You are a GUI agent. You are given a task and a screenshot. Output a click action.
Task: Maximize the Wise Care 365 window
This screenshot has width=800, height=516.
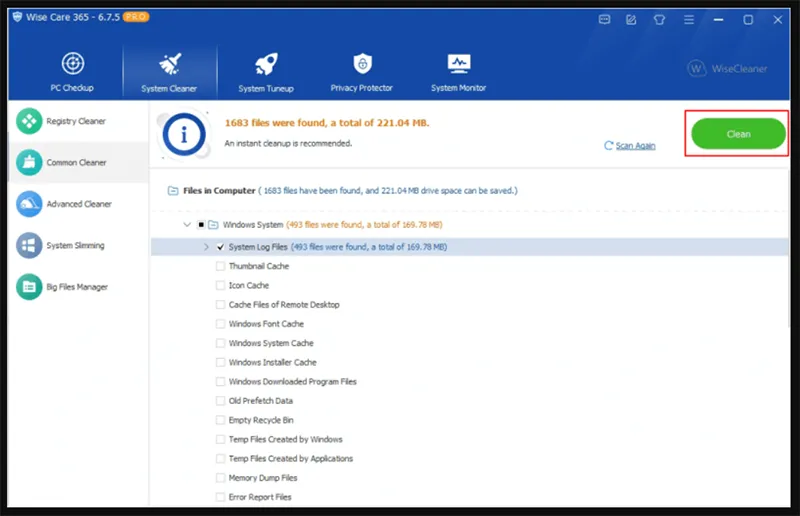[748, 20]
